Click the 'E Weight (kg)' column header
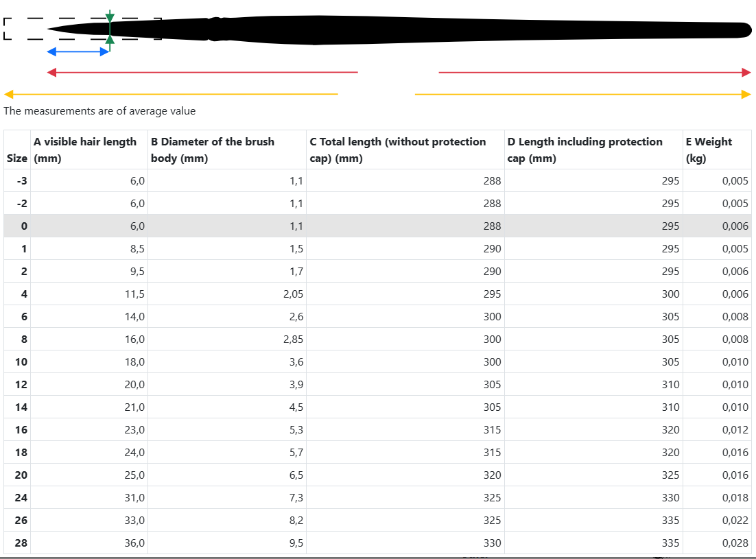The width and height of the screenshot is (756, 559). pos(717,150)
